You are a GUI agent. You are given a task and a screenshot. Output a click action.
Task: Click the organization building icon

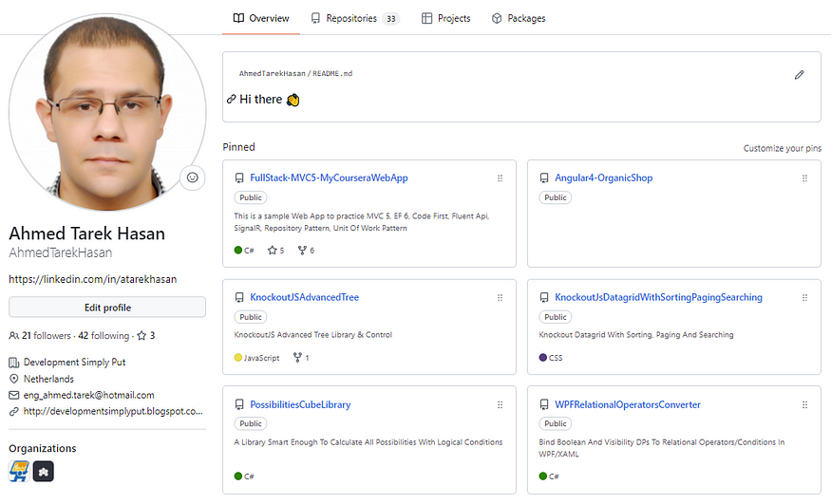pyautogui.click(x=14, y=363)
